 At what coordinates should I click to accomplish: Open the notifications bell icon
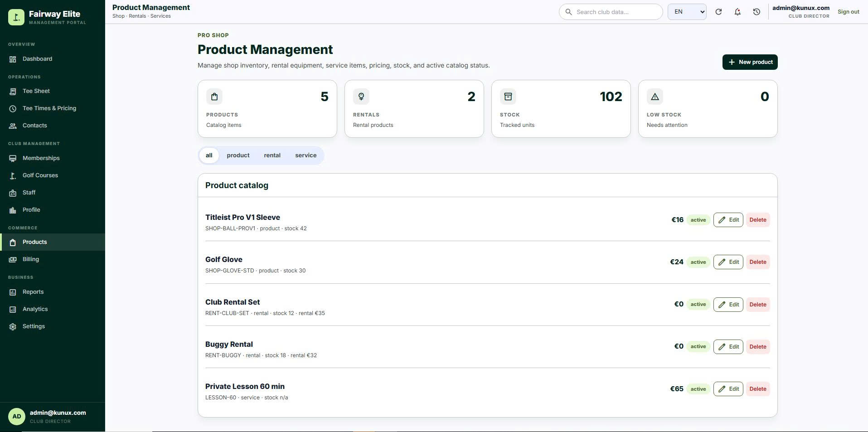737,12
